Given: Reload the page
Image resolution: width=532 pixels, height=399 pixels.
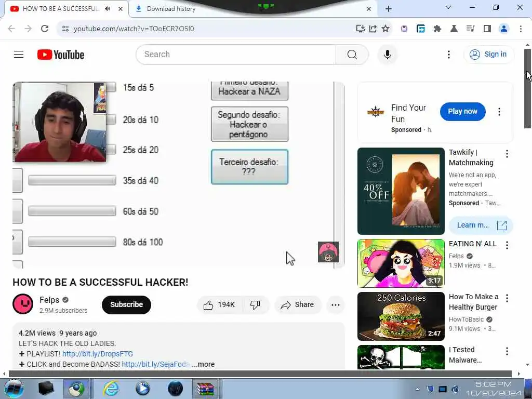Looking at the screenshot, I should [45, 29].
